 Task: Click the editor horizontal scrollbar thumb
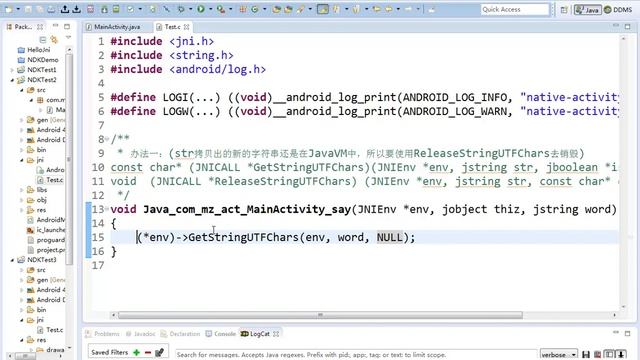(320, 315)
